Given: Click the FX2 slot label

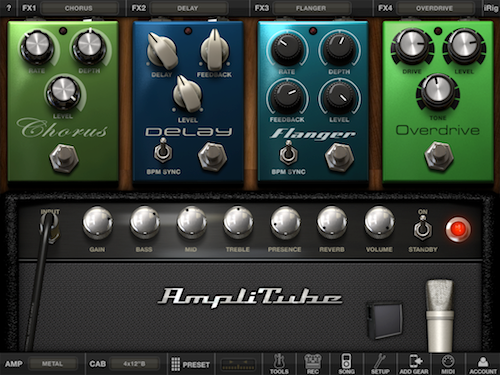Looking at the screenshot, I should 139,8.
